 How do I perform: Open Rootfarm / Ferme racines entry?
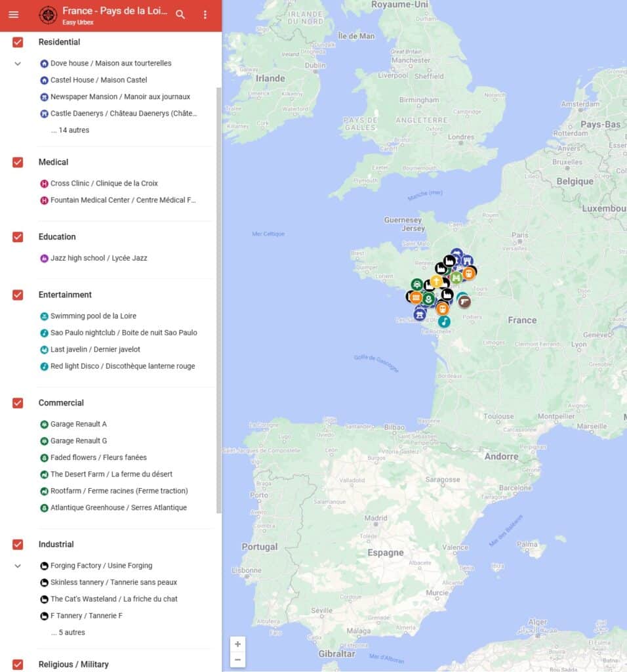click(x=119, y=491)
